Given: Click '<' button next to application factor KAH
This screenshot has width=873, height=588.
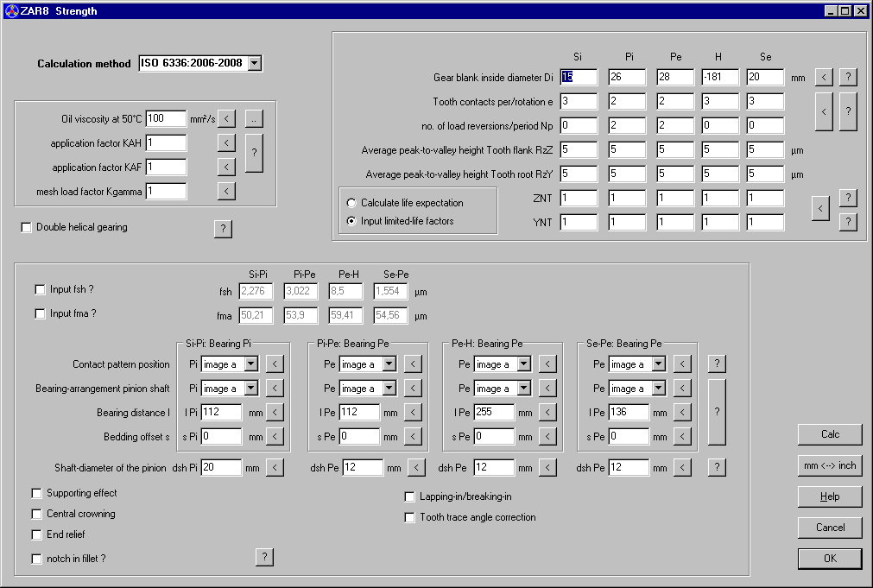Looking at the screenshot, I should (x=226, y=142).
